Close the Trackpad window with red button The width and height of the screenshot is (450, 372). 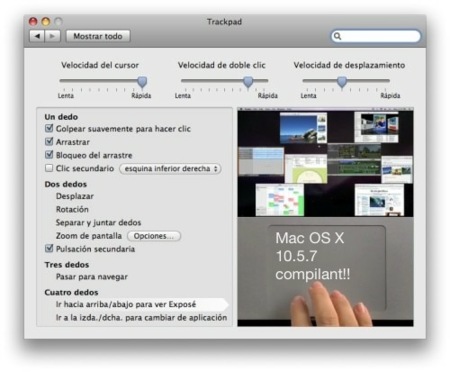tap(33, 22)
